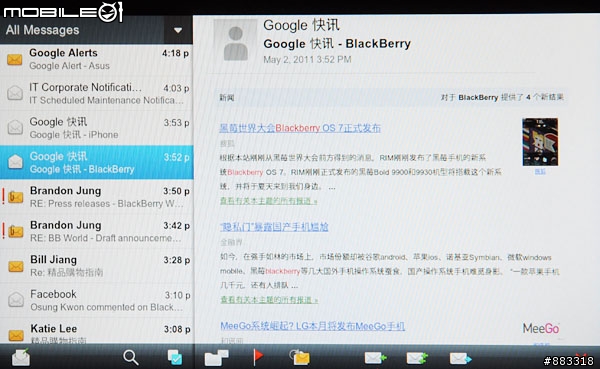
Task: Tap the All Messages header title
Action: pos(42,30)
